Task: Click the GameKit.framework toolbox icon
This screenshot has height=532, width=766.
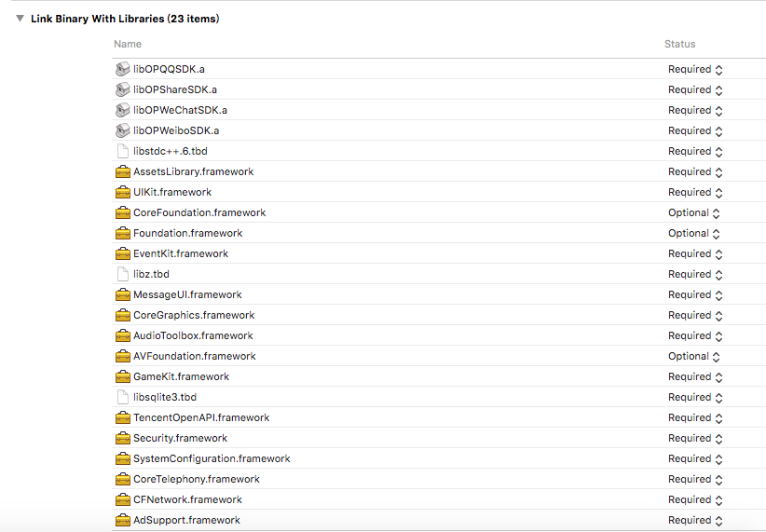Action: pyautogui.click(x=122, y=376)
